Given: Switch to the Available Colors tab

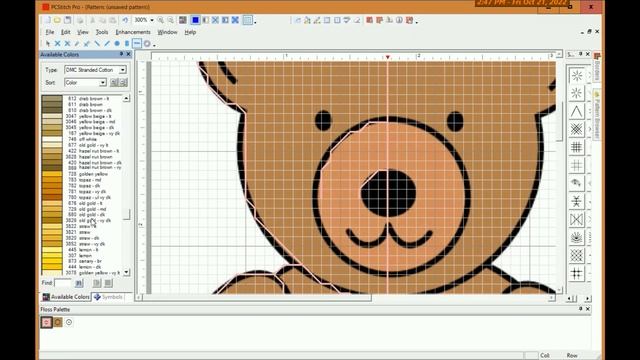Looking at the screenshot, I should point(66,297).
